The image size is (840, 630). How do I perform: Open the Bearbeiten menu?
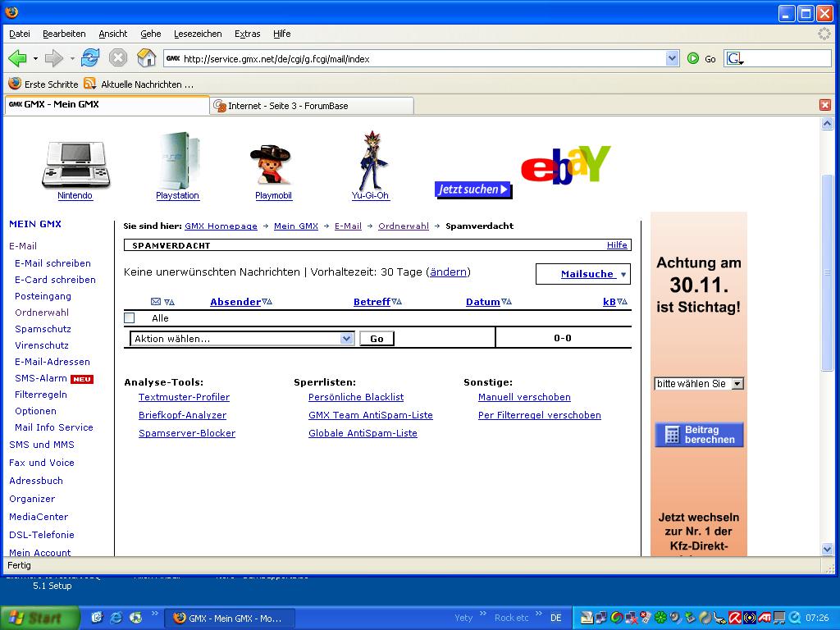point(64,34)
